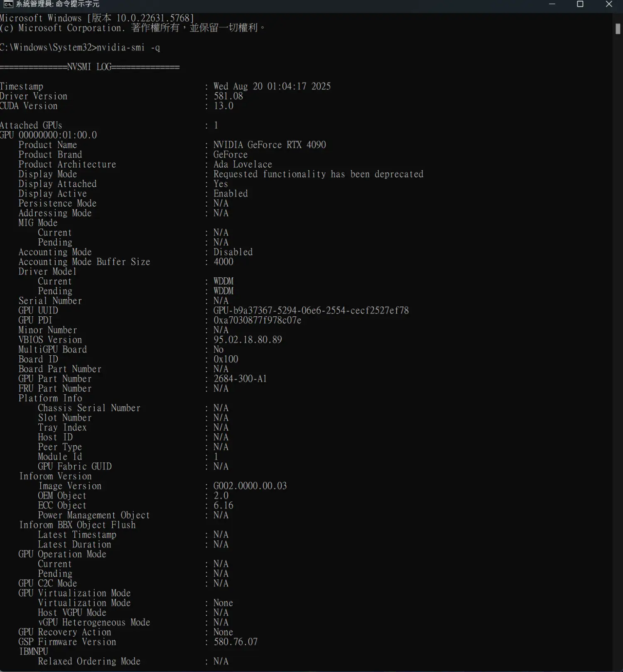The width and height of the screenshot is (623, 672).
Task: Maximize the Command Prompt window
Action: 580,4
